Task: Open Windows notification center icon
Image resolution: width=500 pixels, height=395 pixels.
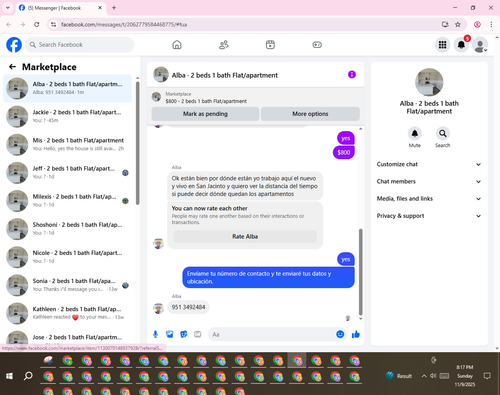Action: point(487,376)
